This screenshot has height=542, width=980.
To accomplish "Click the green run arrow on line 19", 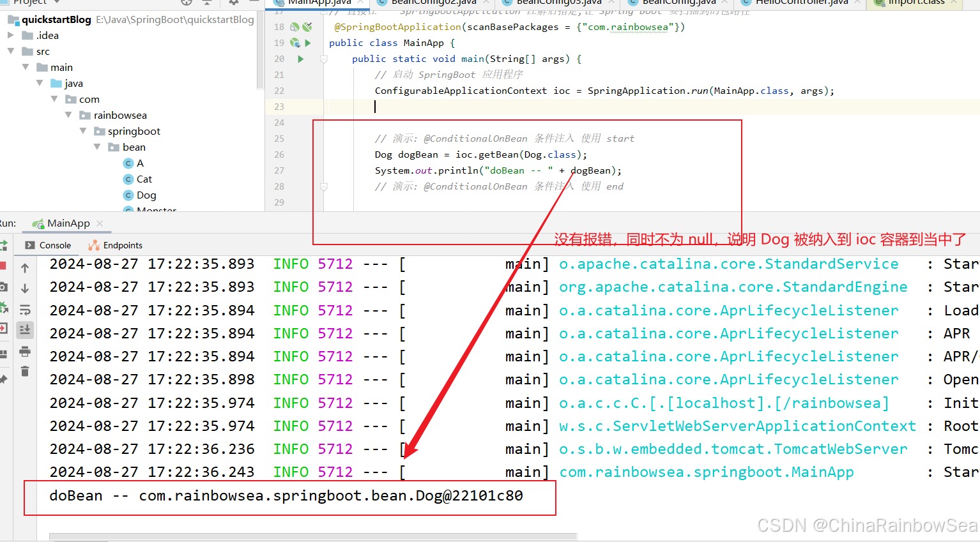I will pyautogui.click(x=308, y=43).
